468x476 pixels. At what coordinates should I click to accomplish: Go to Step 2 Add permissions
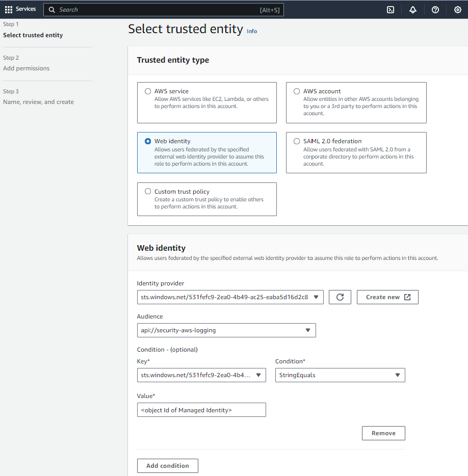point(26,68)
